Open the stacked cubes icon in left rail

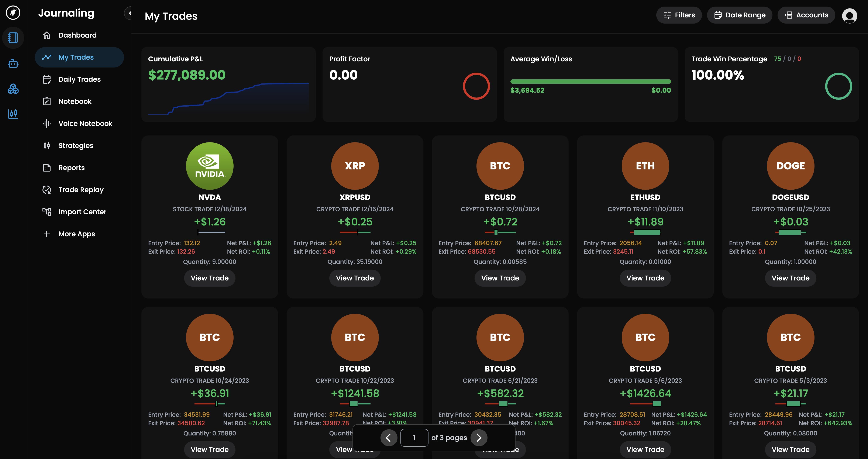pyautogui.click(x=13, y=89)
